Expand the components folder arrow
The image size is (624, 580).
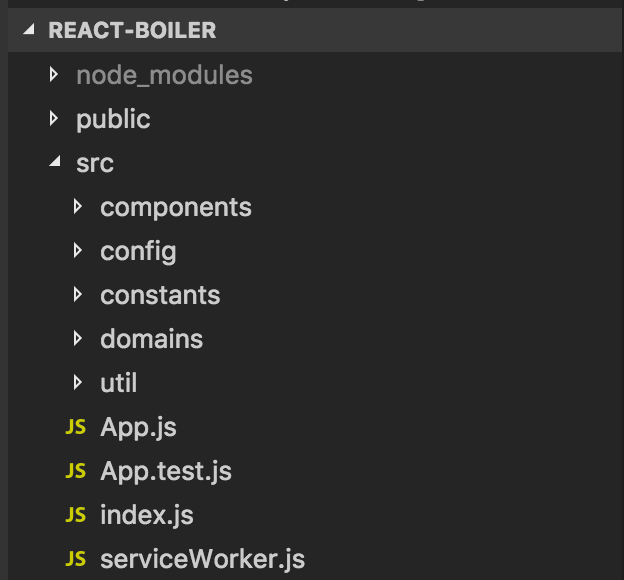pos(78,207)
